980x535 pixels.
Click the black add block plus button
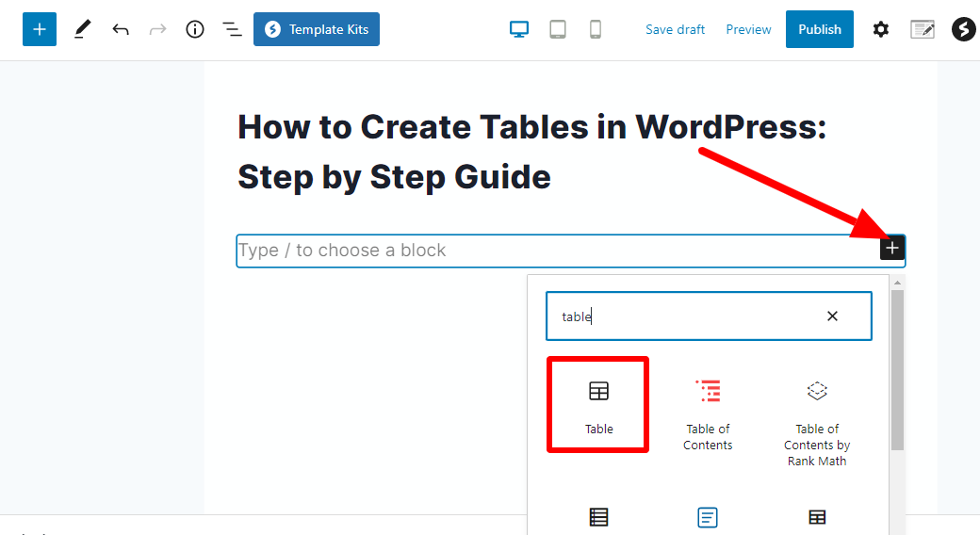pos(892,248)
